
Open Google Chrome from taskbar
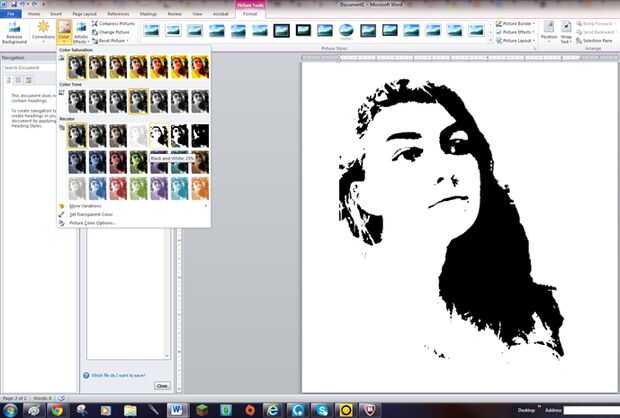coord(57,410)
